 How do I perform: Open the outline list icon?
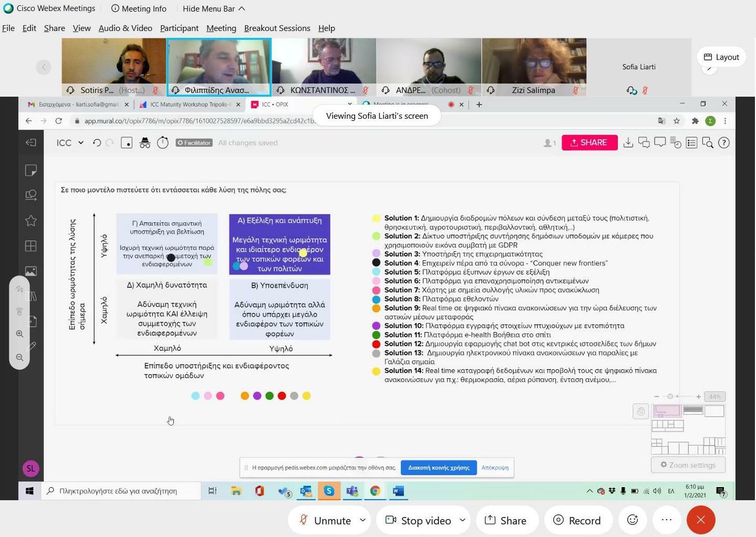[691, 142]
